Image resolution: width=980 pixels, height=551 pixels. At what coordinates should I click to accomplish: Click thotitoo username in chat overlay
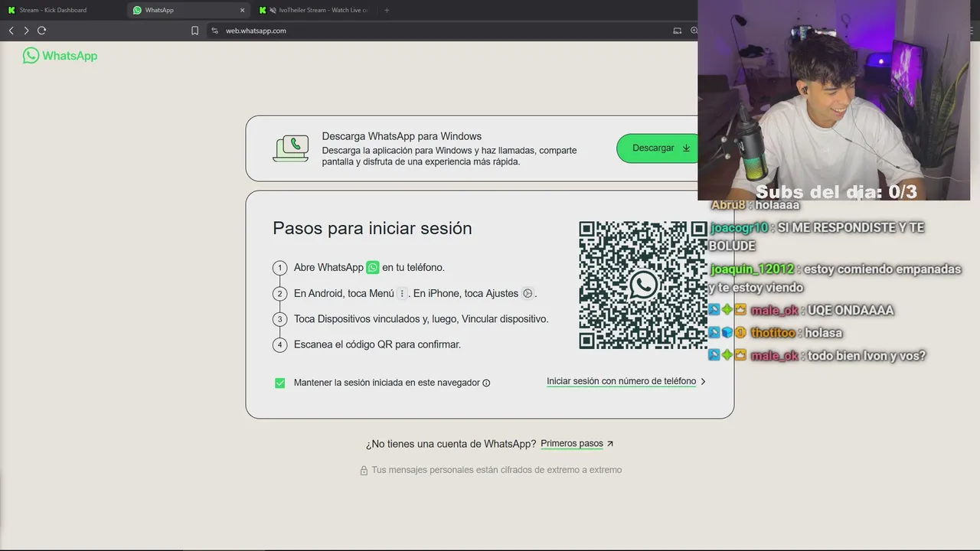coord(773,333)
